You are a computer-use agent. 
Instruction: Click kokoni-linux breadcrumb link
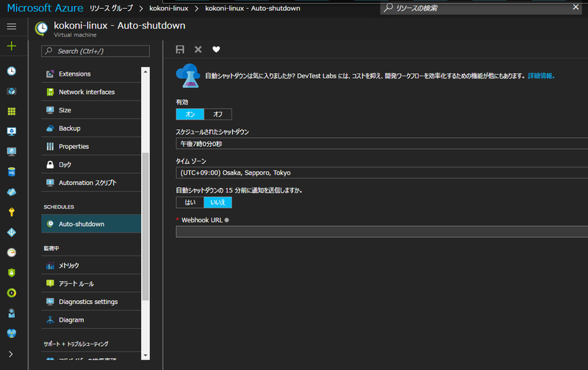click(x=169, y=8)
